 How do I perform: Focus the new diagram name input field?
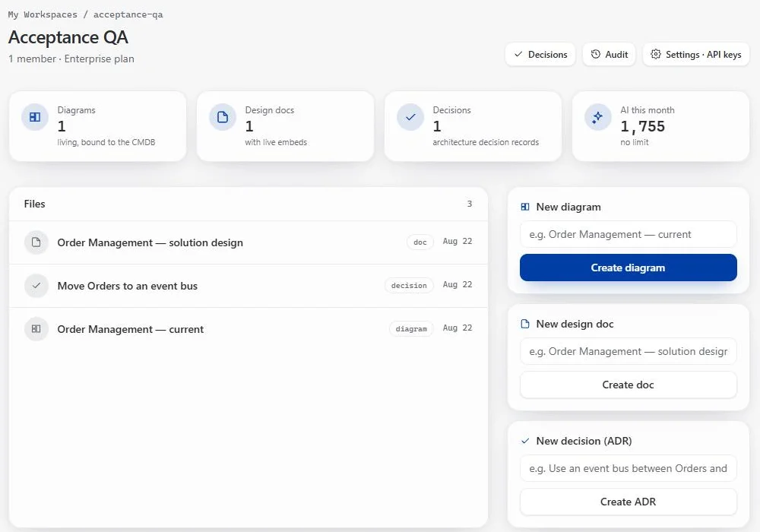(x=629, y=235)
